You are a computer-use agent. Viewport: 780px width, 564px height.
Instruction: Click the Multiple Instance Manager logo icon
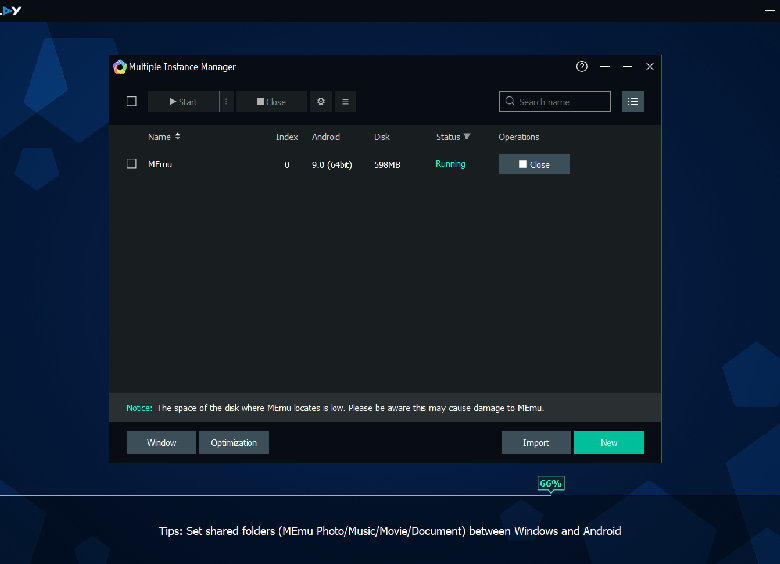point(119,67)
